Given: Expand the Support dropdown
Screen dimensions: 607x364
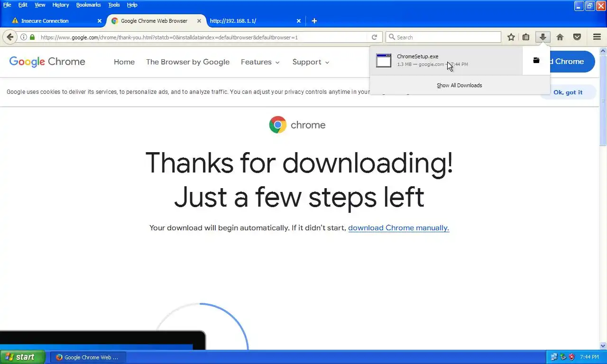Looking at the screenshot, I should tap(311, 62).
